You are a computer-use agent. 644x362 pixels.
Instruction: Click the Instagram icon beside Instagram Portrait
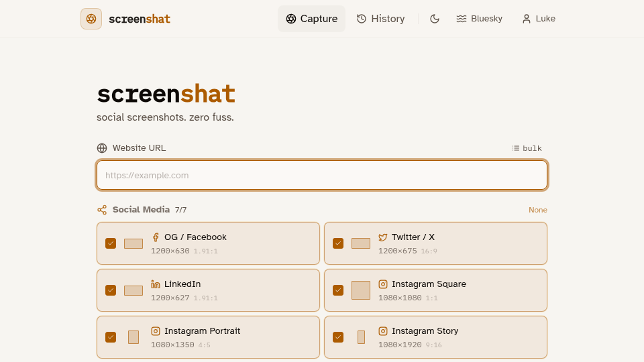(x=155, y=330)
